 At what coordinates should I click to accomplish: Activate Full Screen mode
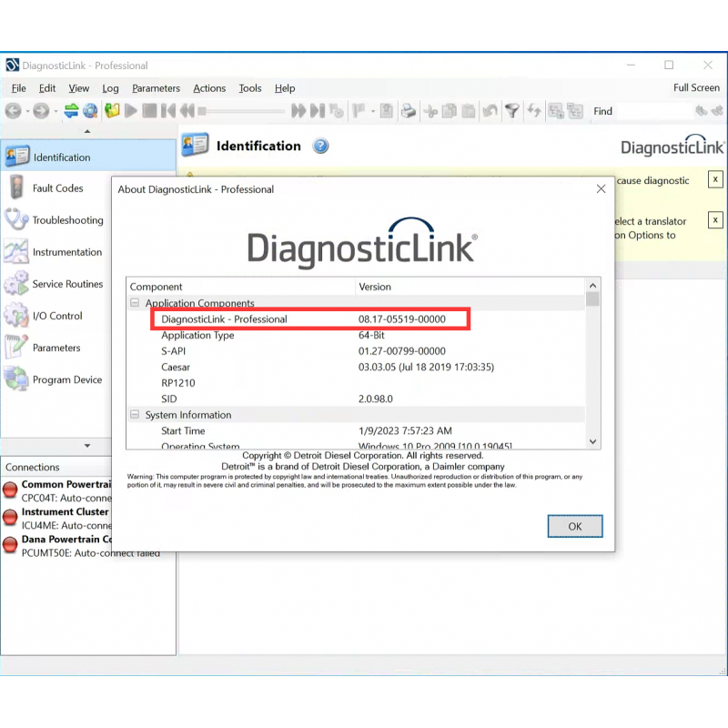pos(696,88)
